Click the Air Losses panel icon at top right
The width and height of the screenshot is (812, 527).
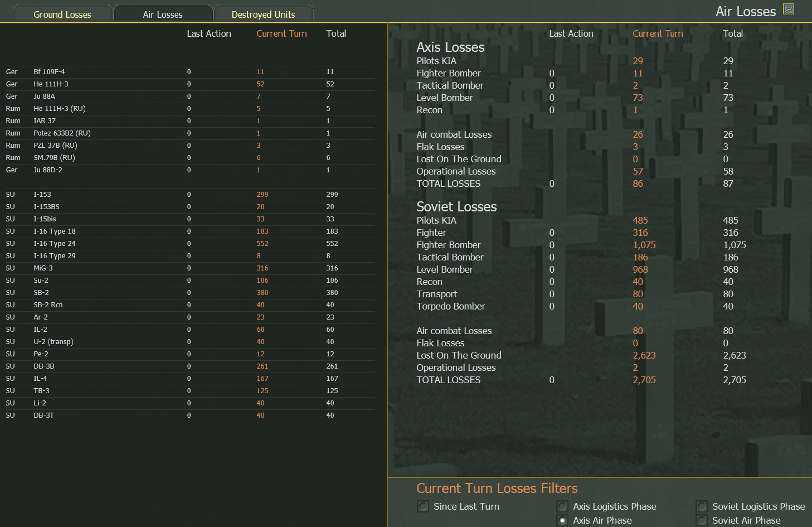pos(789,9)
